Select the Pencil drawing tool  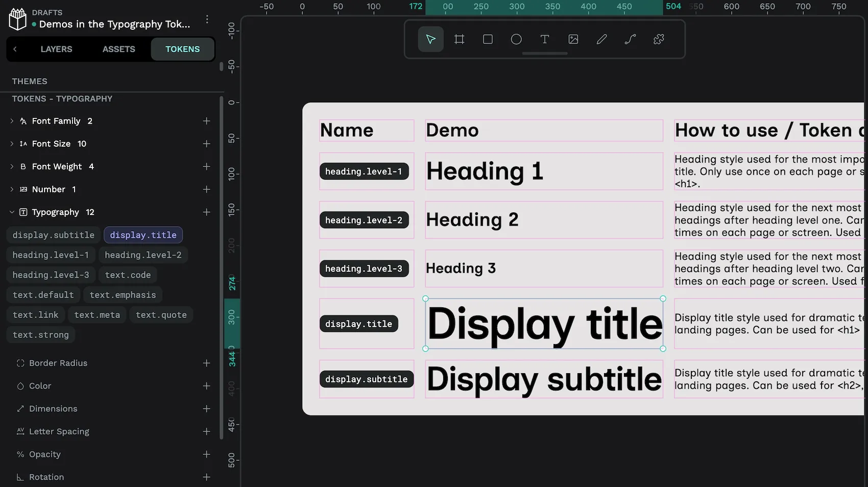[601, 39]
